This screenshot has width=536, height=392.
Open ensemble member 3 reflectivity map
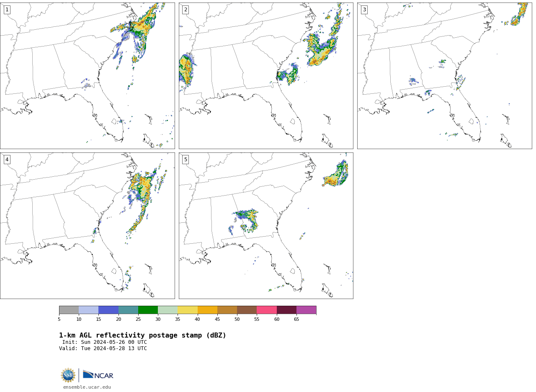point(444,76)
